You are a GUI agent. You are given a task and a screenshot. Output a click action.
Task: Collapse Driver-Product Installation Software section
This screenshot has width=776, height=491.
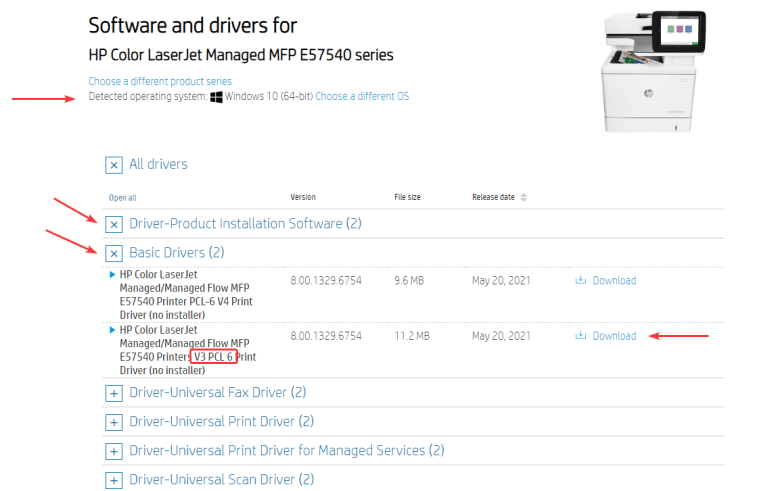[114, 224]
